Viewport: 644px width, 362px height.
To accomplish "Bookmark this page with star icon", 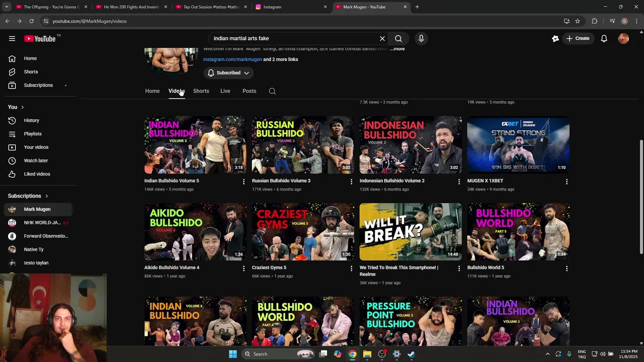I will [578, 21].
